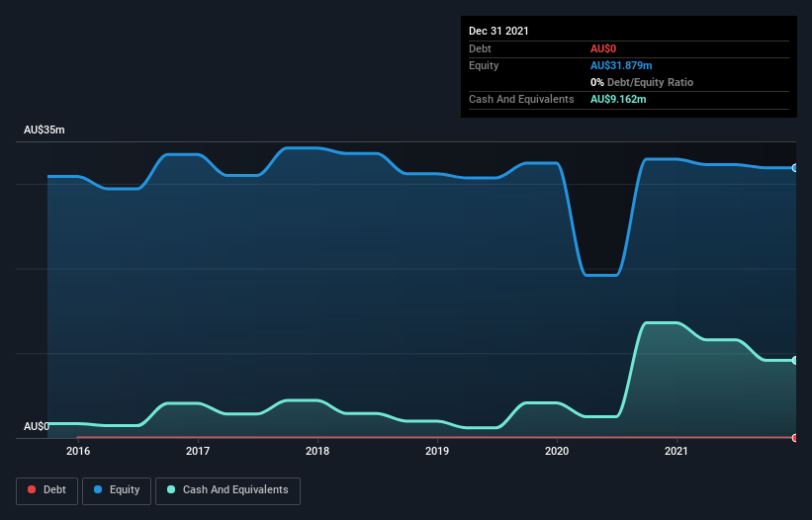The height and width of the screenshot is (520, 812).
Task: Click the Dec 31 2021 tooltip date
Action: 498,31
